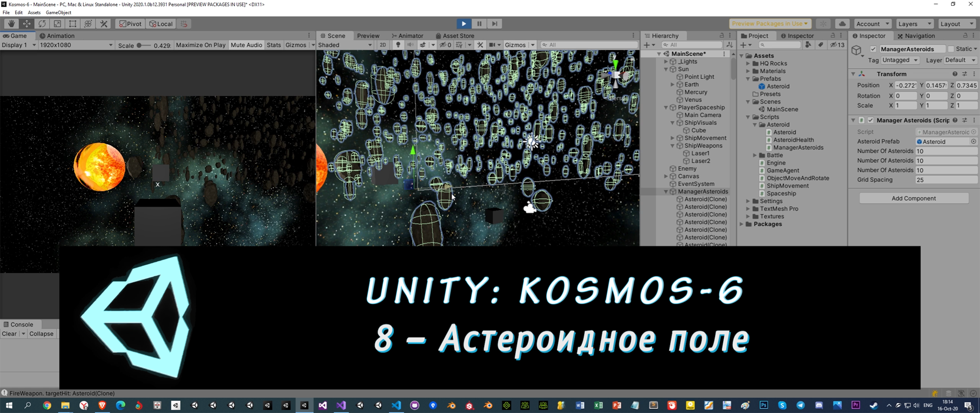Toggle the scene grid icon
980x413 pixels.
(459, 45)
